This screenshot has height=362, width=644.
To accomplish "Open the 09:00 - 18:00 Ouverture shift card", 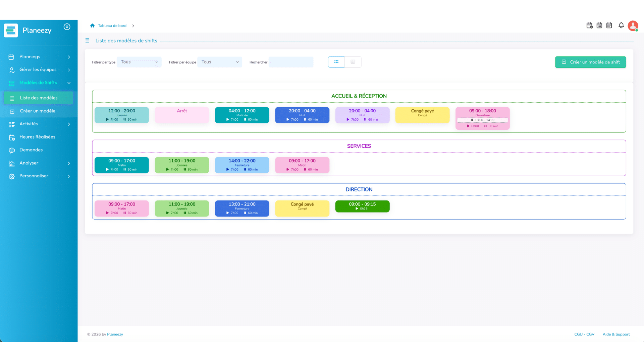I will pyautogui.click(x=482, y=118).
